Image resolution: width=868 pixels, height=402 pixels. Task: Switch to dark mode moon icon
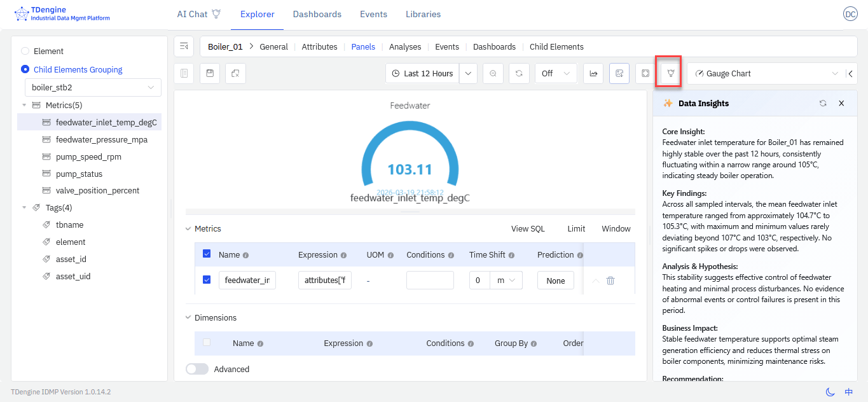coord(830,392)
